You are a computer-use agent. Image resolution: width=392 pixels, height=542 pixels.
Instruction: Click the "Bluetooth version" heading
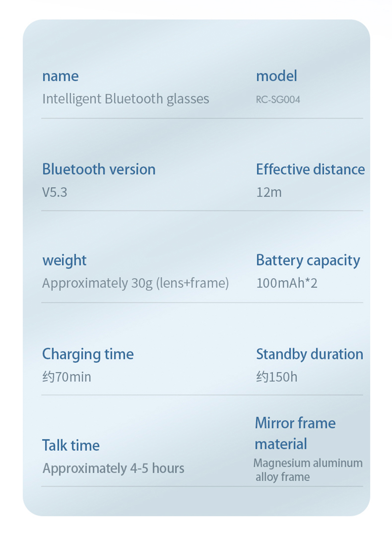(98, 169)
